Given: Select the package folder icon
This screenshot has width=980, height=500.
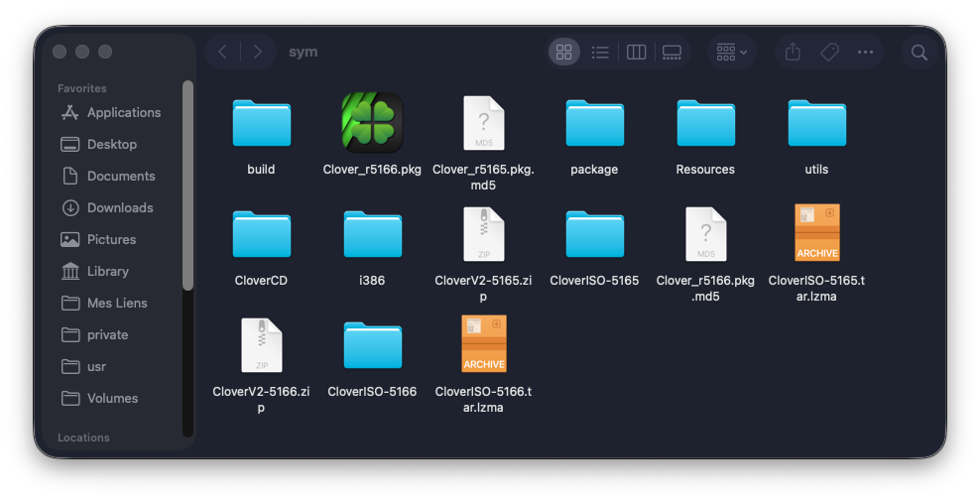Looking at the screenshot, I should tap(594, 122).
